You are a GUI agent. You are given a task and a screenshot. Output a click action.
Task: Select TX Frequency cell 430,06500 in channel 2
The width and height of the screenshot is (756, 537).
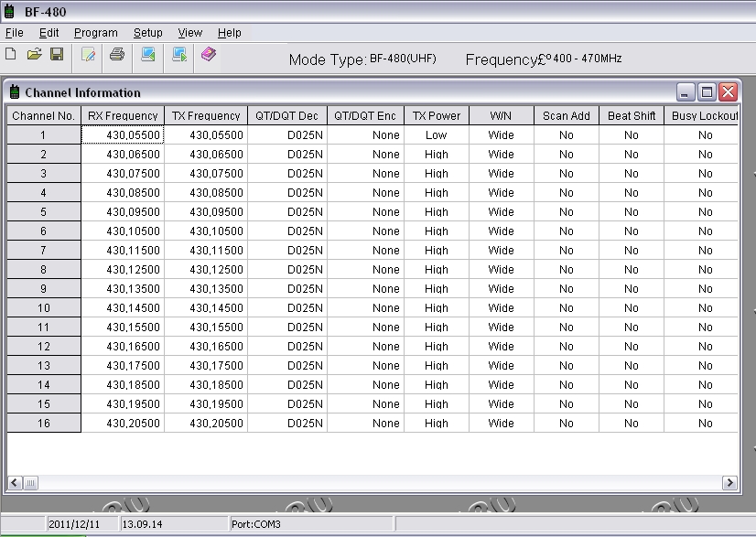(206, 155)
